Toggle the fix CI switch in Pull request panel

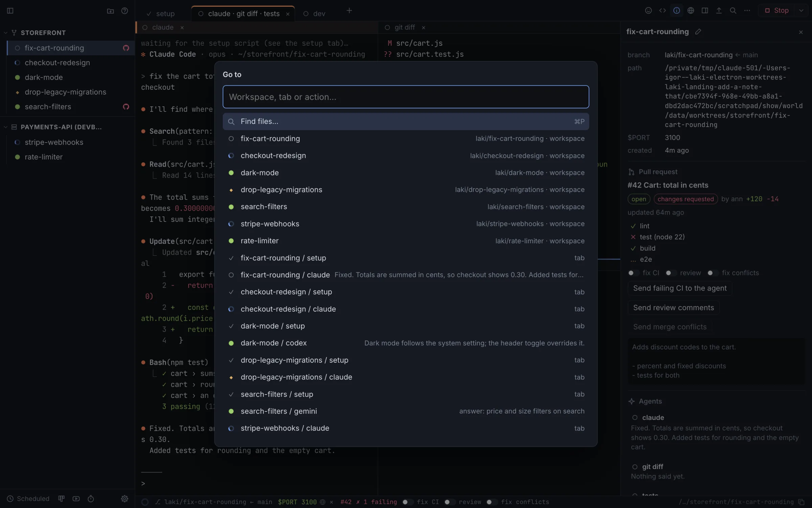pyautogui.click(x=633, y=273)
